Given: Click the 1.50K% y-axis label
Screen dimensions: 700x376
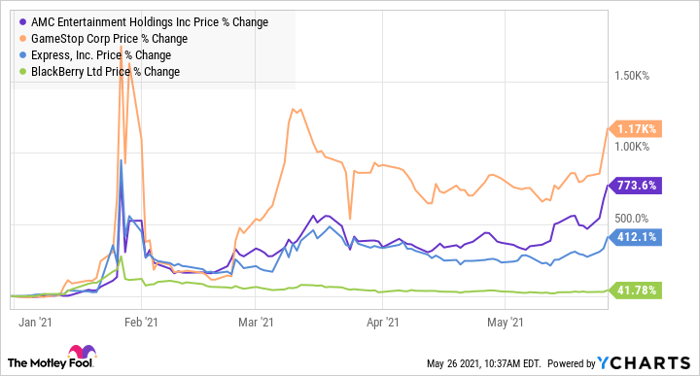Looking at the screenshot, I should tap(632, 75).
